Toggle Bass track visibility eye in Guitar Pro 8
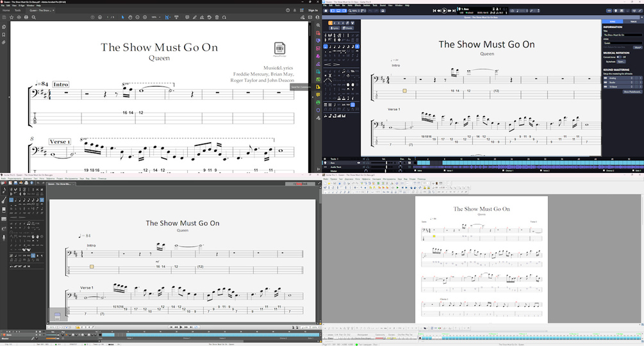This screenshot has height=346, width=644. click(359, 163)
